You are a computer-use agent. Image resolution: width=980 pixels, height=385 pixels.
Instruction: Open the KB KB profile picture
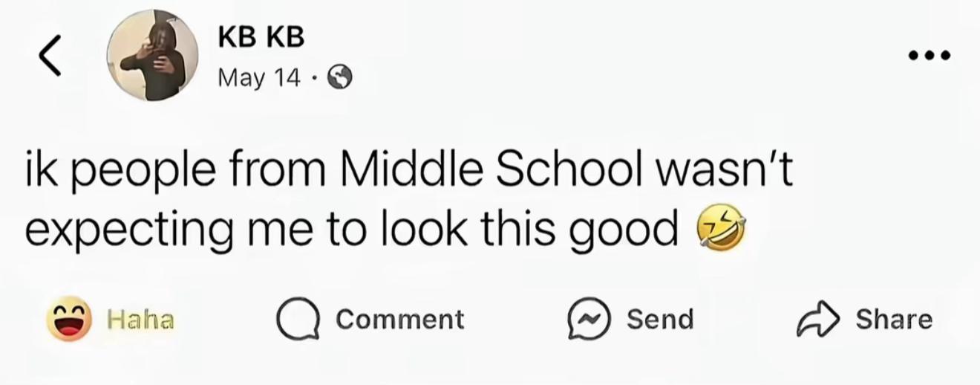coord(152,56)
